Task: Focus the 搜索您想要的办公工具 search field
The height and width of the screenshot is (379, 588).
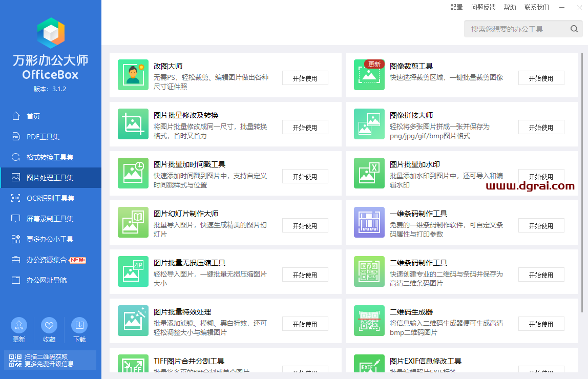Action: [x=523, y=29]
